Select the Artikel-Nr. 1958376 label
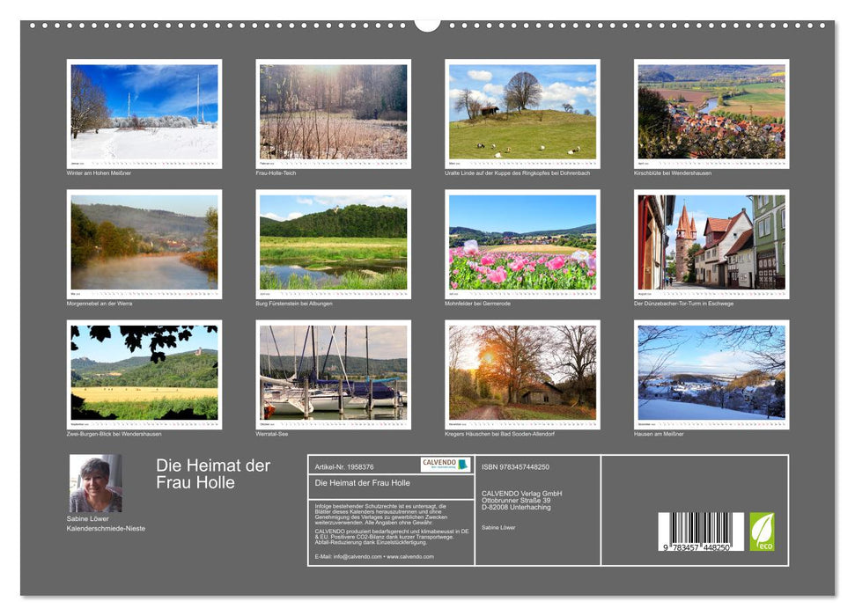The width and height of the screenshot is (855, 616). [x=345, y=467]
